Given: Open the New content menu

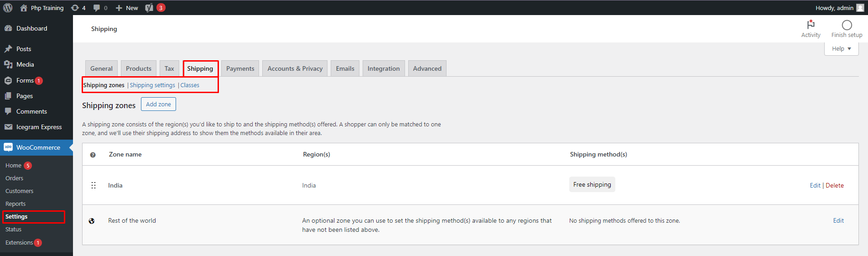Looking at the screenshot, I should (127, 8).
